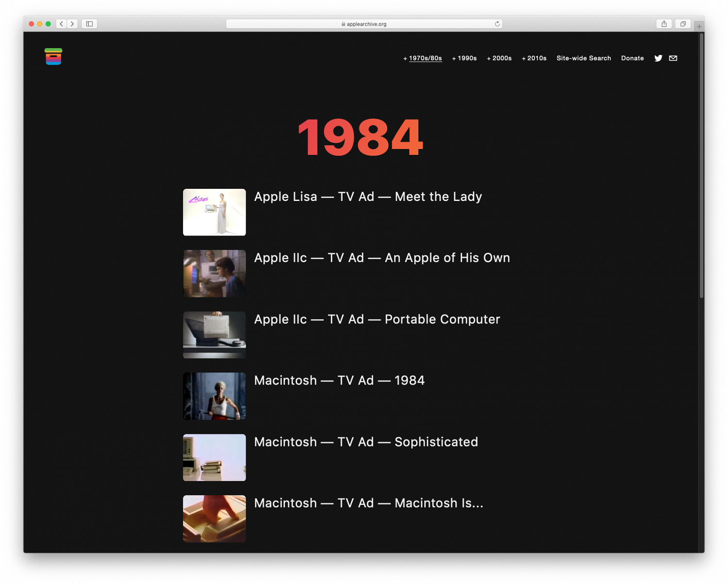The width and height of the screenshot is (728, 584).
Task: Show all tabs overview button
Action: 683,24
